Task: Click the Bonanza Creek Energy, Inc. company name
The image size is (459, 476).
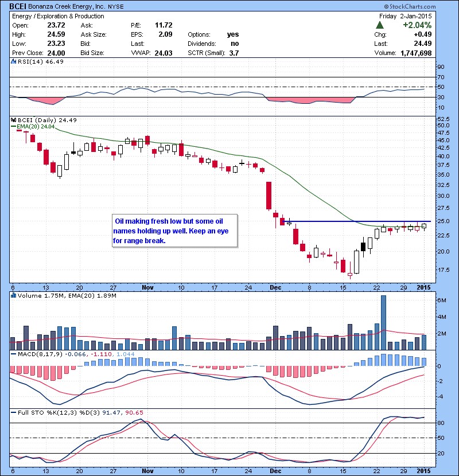Action: 67,6
